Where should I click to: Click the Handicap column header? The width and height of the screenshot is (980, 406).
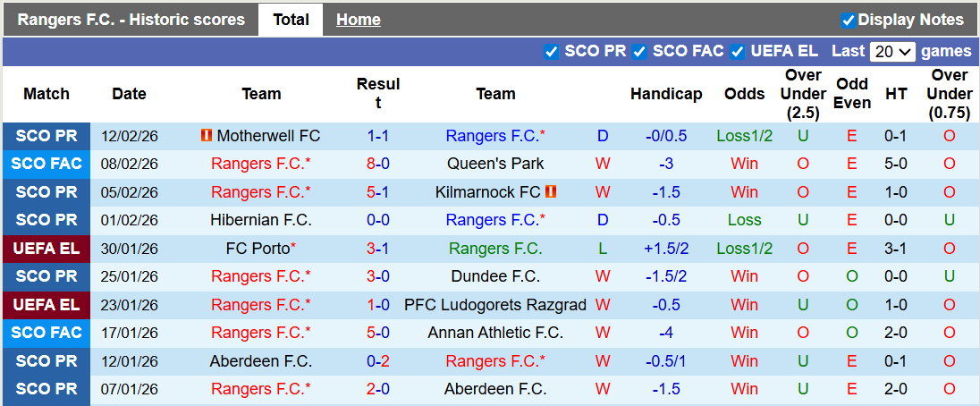click(x=666, y=94)
